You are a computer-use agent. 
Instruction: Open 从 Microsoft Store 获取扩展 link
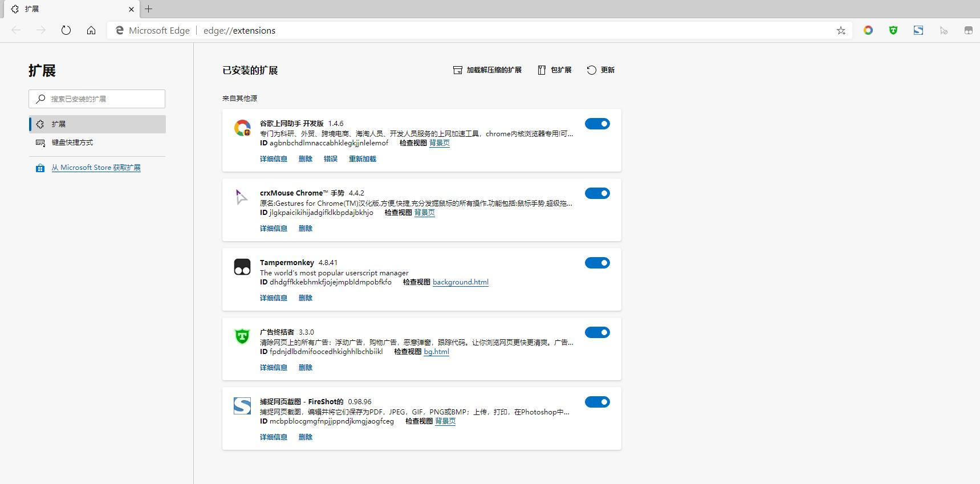tap(96, 168)
